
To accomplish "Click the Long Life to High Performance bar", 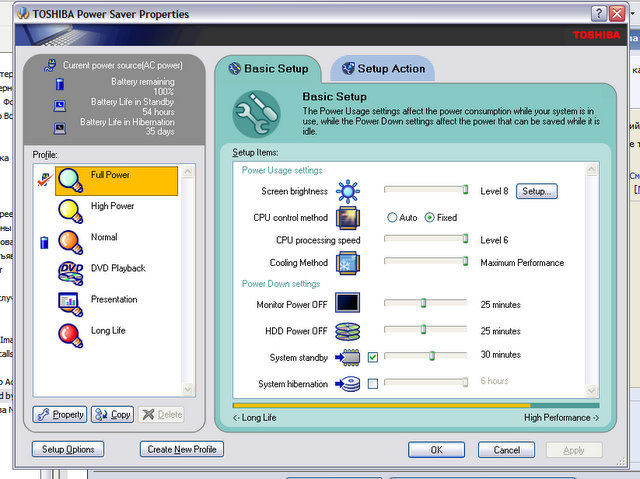I will point(416,406).
